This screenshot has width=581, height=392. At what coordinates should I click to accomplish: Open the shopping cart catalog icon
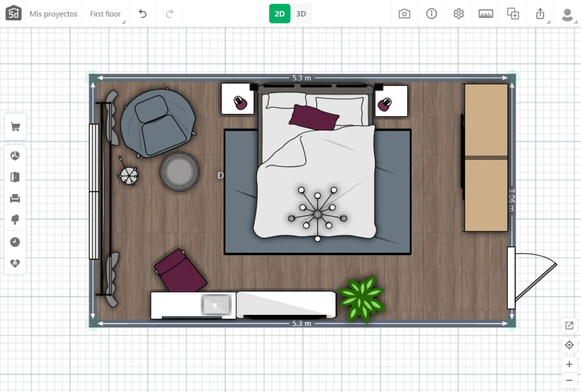[15, 127]
